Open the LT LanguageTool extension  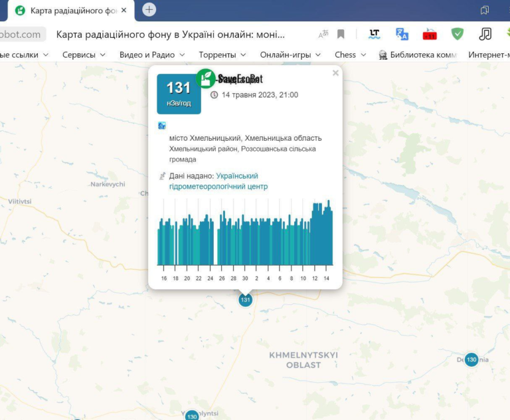point(375,35)
